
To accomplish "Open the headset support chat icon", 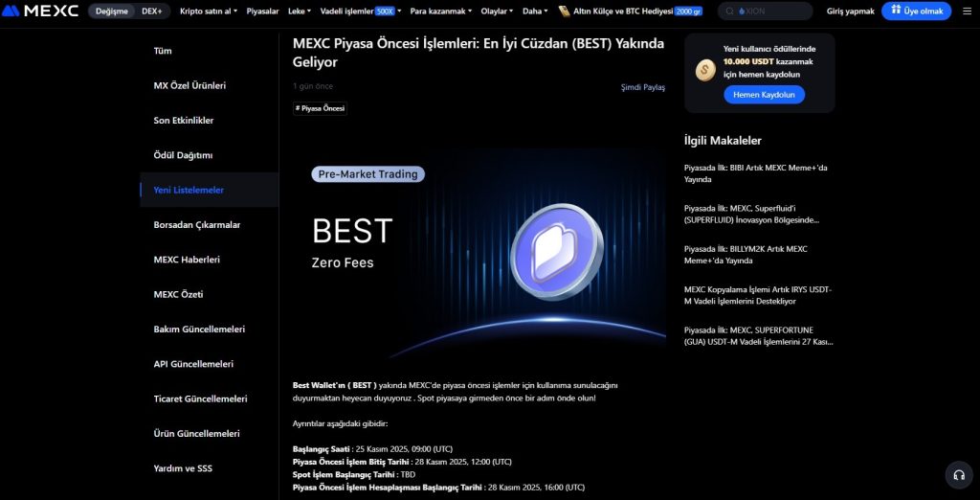I will [x=957, y=475].
